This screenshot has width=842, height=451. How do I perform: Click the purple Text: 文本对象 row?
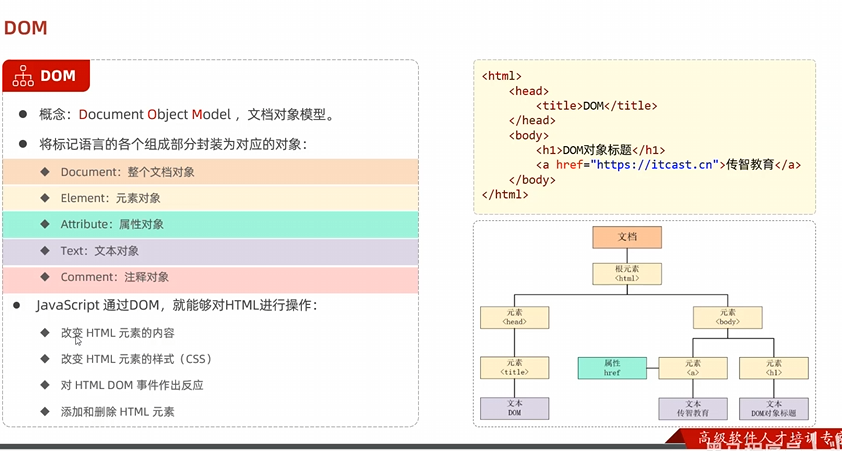click(210, 251)
